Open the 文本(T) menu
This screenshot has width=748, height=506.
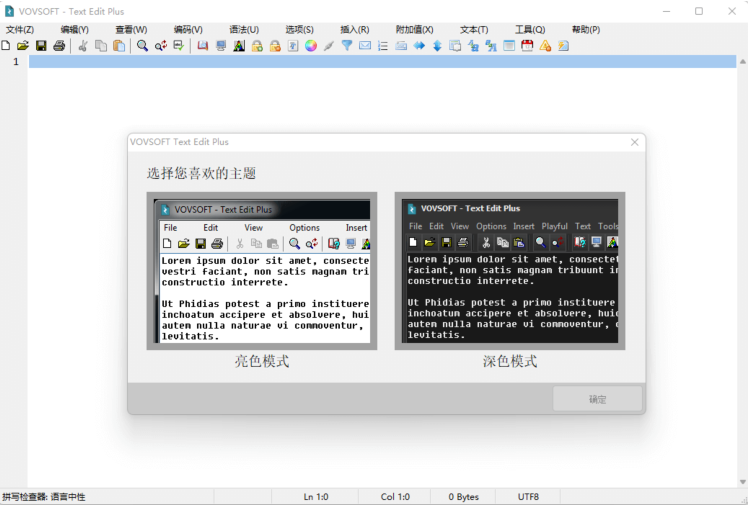[x=474, y=30]
